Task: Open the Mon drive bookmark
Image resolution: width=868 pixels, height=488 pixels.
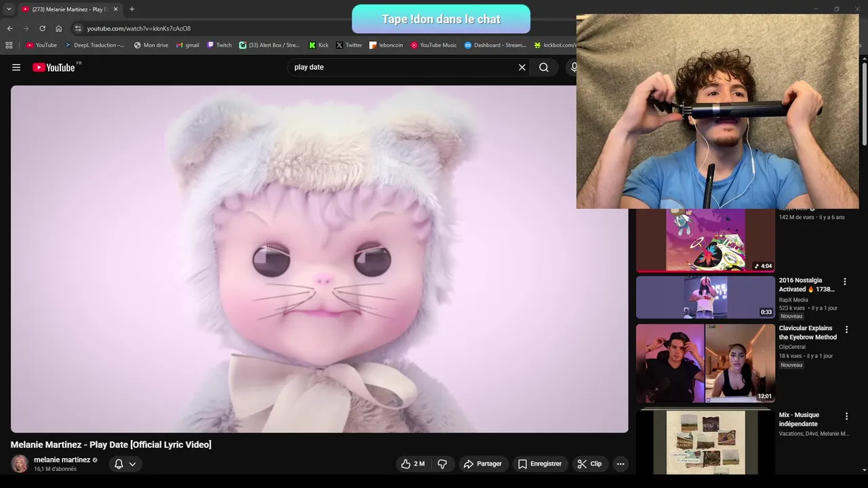Action: [151, 45]
